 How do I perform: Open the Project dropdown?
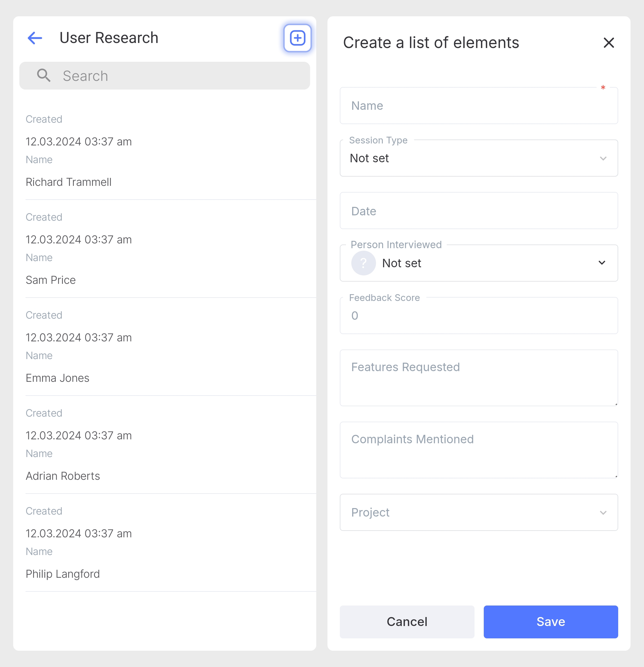pos(478,512)
